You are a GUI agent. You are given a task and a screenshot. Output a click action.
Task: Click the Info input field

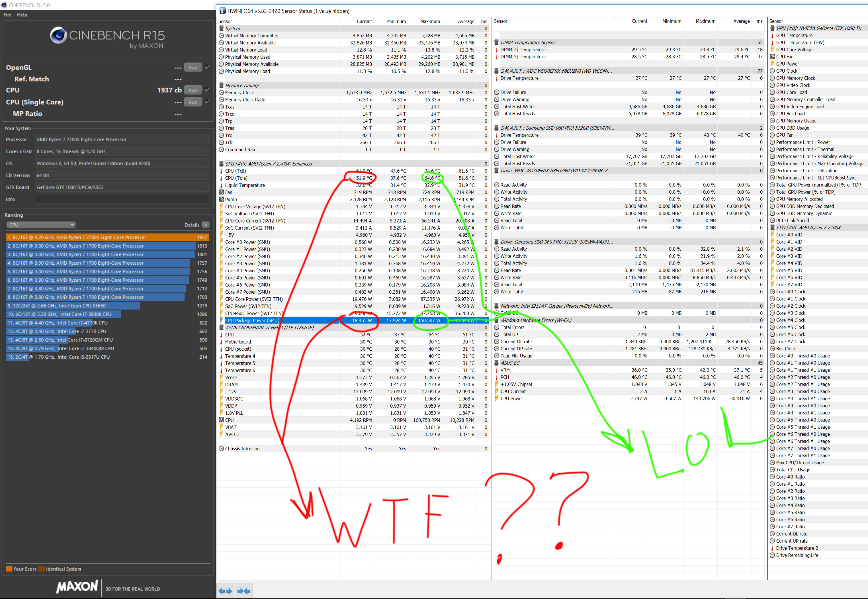[x=122, y=199]
